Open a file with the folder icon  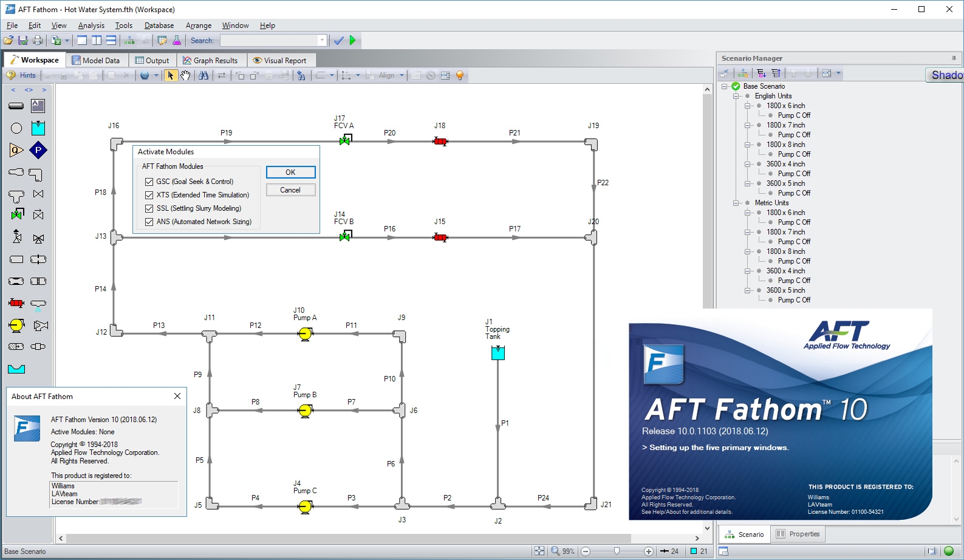click(x=9, y=41)
